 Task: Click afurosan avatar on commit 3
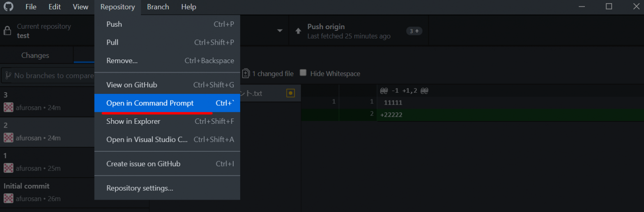[x=9, y=107]
